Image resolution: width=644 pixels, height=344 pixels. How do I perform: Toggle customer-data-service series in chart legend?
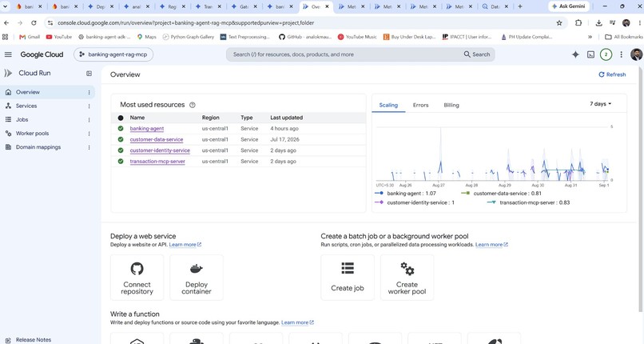tap(501, 193)
